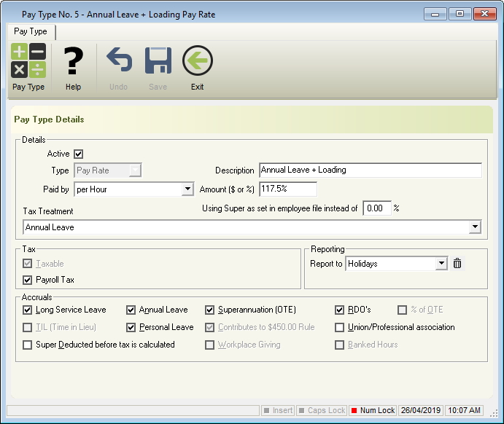Screen dimensions: 504x424
Task: Toggle the Payroll Tax checkbox
Action: click(27, 280)
